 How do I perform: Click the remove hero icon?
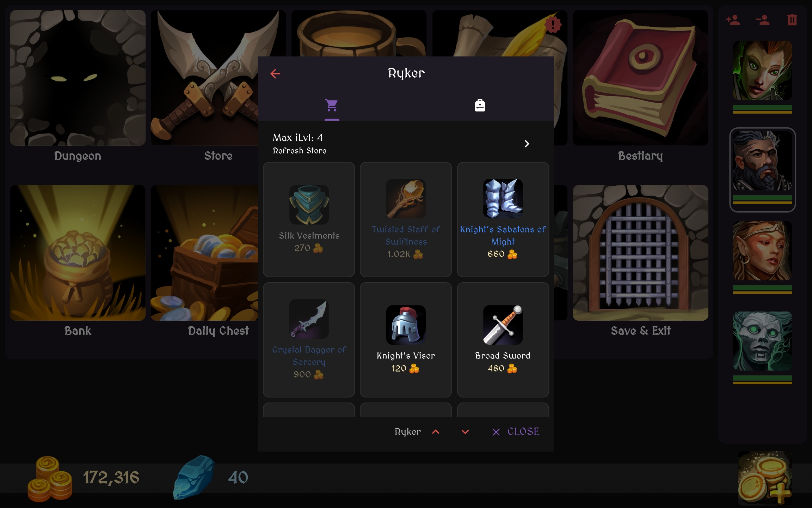tap(763, 20)
